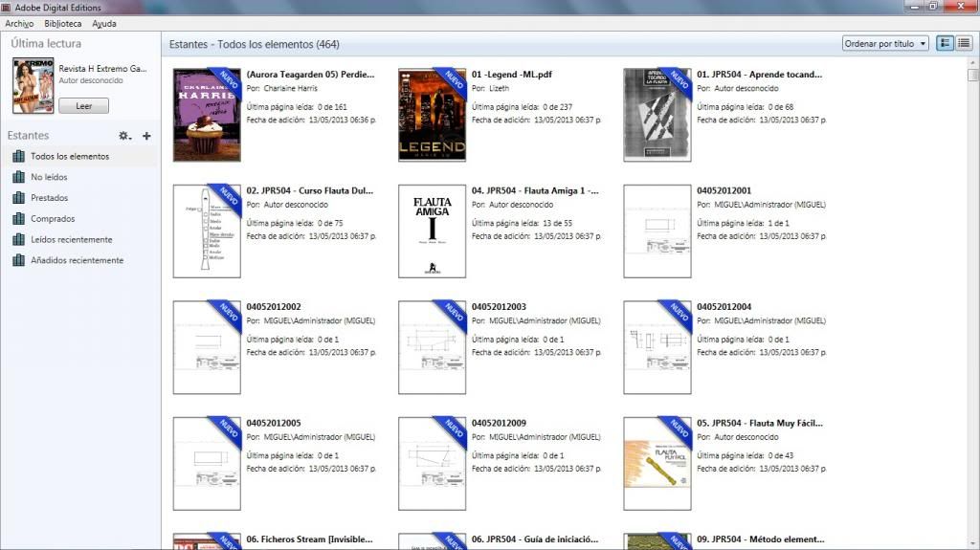The height and width of the screenshot is (550, 980).
Task: Click the Todos los elementos shelf icon
Action: coord(19,156)
